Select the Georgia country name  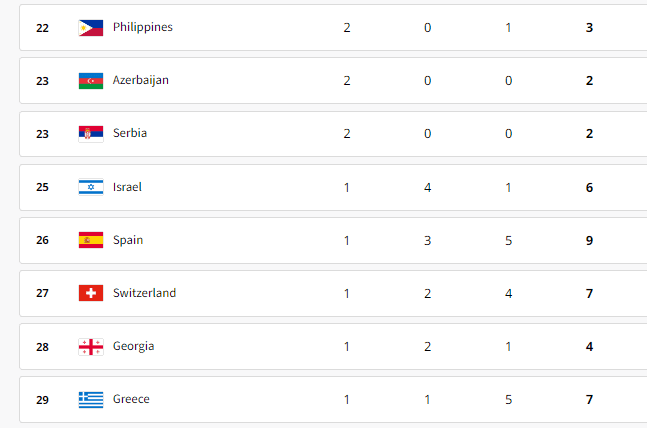click(133, 346)
